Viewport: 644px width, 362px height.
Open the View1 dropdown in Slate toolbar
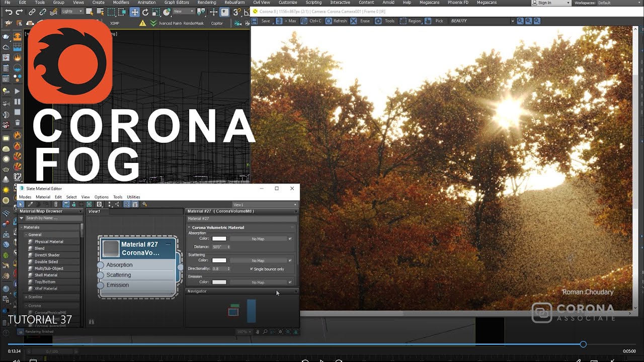click(x=265, y=205)
